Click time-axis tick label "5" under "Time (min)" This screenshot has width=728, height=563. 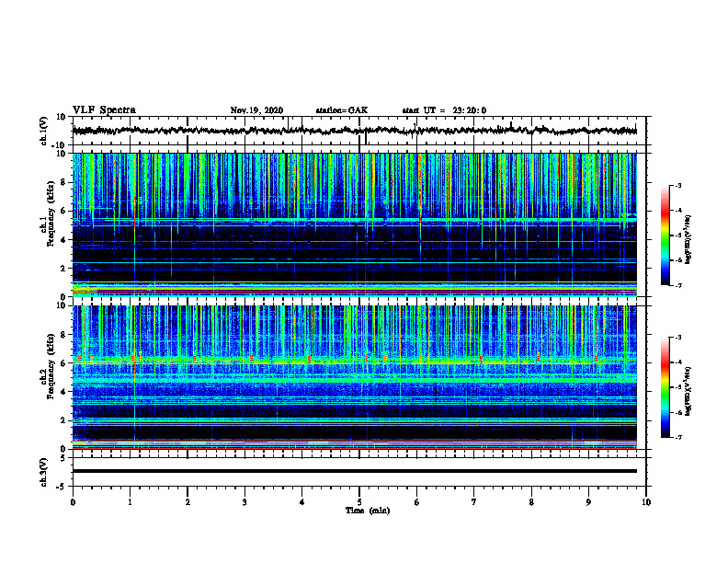coord(359,502)
